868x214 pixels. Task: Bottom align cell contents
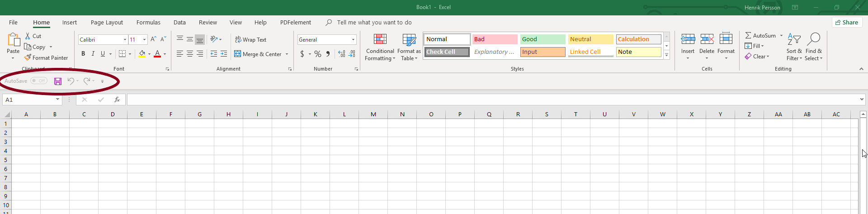pos(200,39)
